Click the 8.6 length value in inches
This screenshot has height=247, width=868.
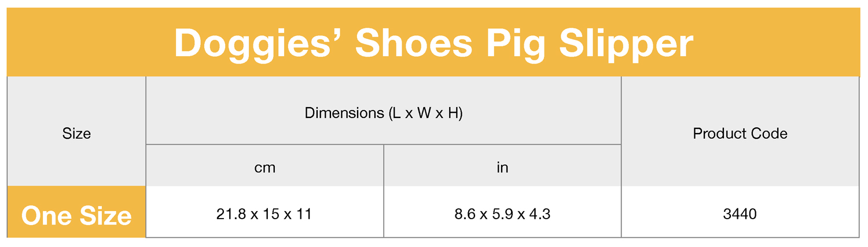(464, 214)
